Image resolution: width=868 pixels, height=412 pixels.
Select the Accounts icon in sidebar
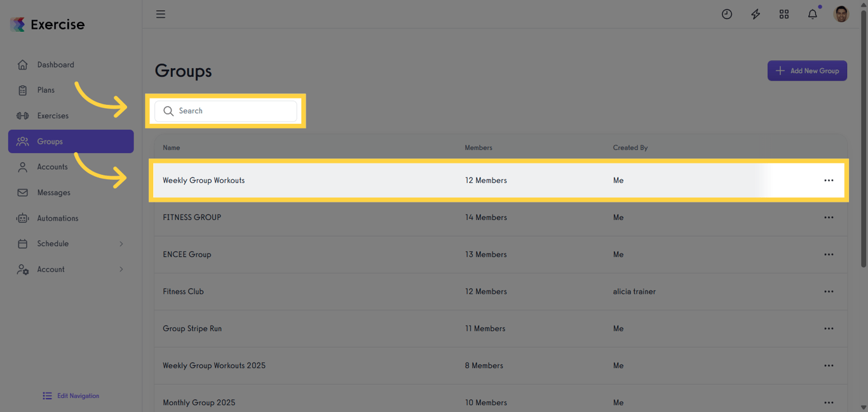click(22, 167)
